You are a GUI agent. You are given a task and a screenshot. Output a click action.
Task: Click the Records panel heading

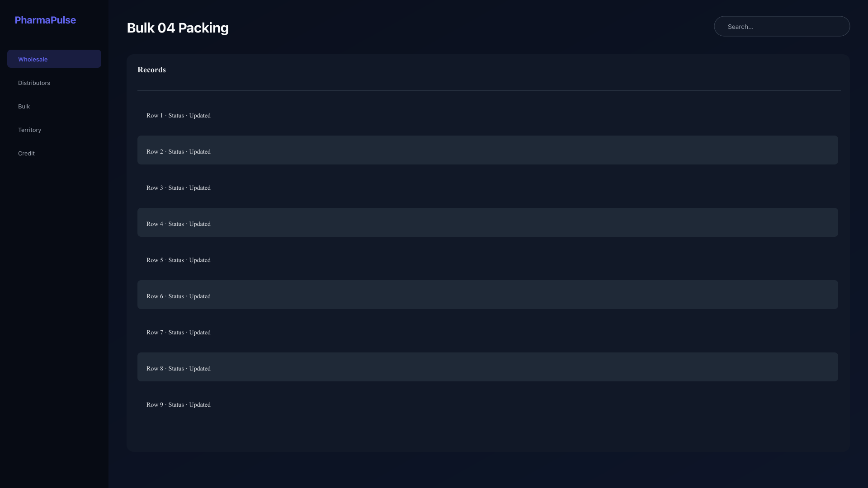click(x=151, y=70)
